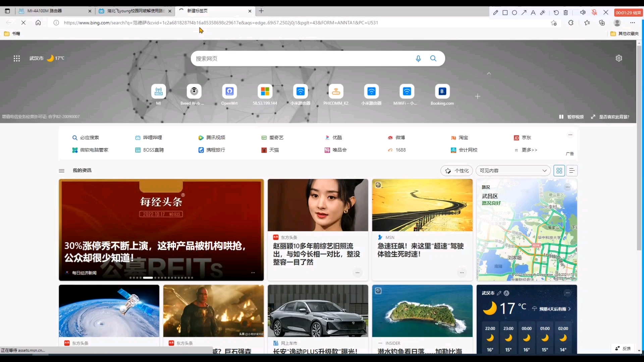The image size is (644, 362).
Task: Click the browser home button
Action: pyautogui.click(x=38, y=23)
